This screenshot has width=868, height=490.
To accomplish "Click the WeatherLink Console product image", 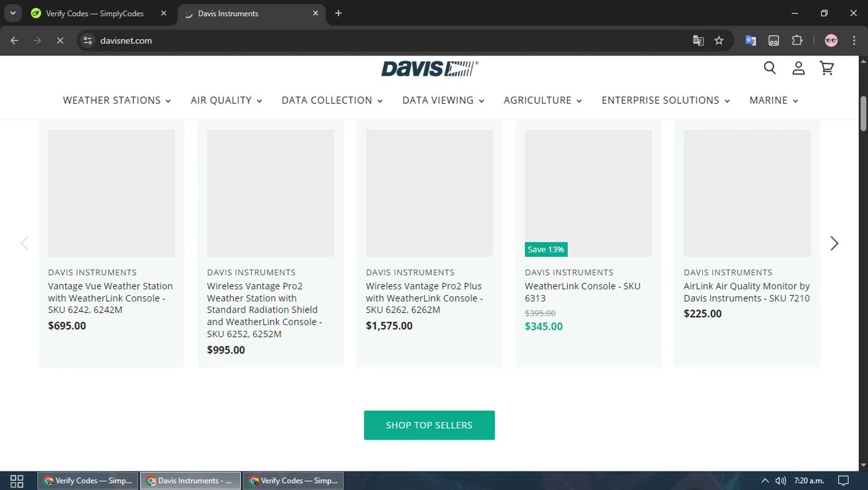I will 588,193.
